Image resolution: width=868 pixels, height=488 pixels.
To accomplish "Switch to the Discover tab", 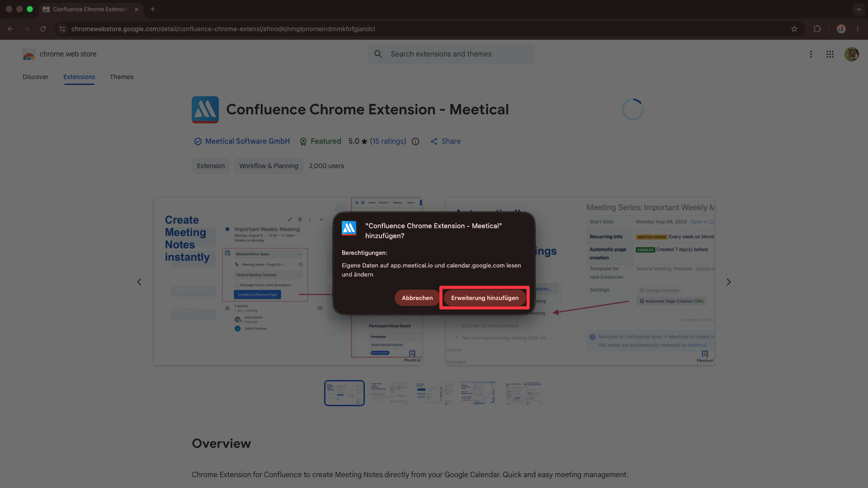I will pos(36,77).
